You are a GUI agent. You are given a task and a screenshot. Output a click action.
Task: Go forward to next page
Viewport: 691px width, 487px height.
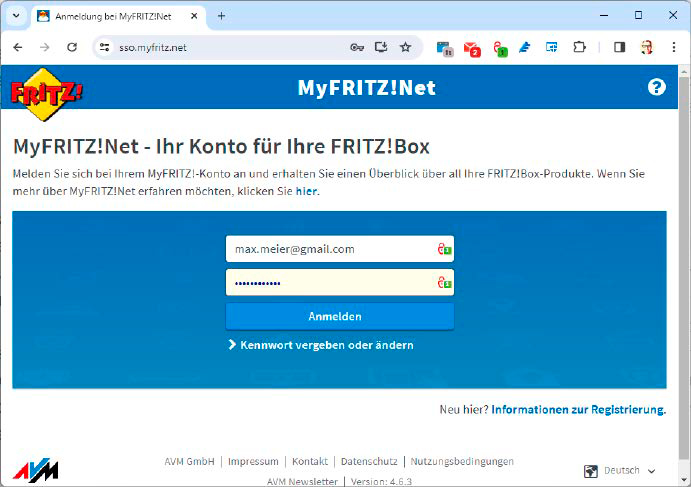45,47
